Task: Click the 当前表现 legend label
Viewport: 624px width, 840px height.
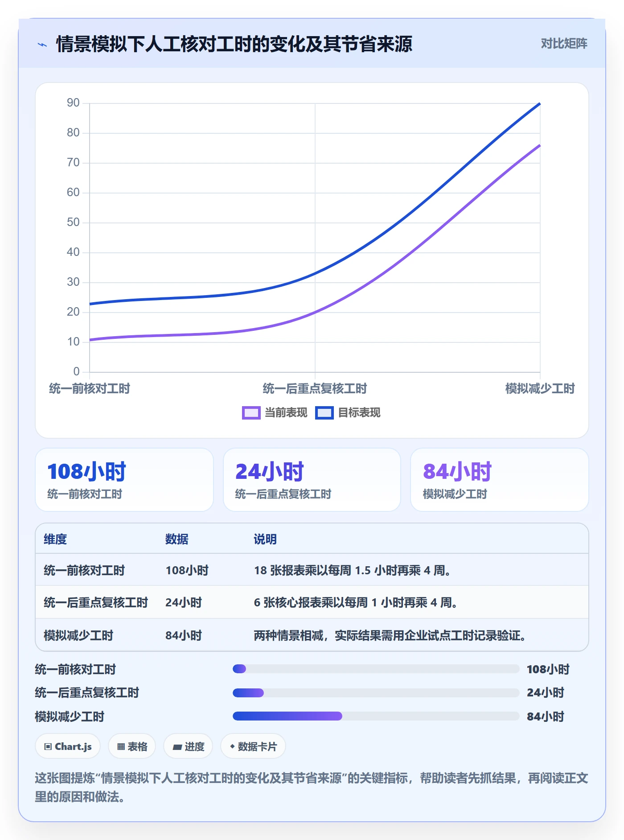Action: point(286,413)
